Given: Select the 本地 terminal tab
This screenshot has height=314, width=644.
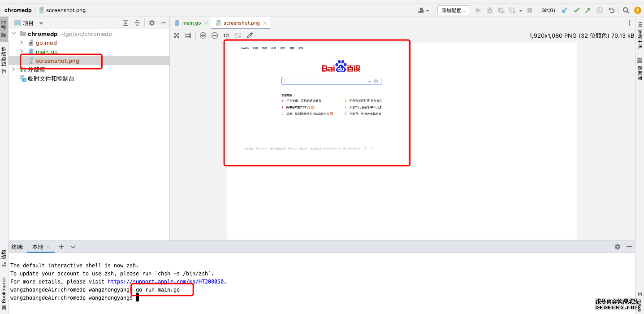Looking at the screenshot, I should 38,247.
